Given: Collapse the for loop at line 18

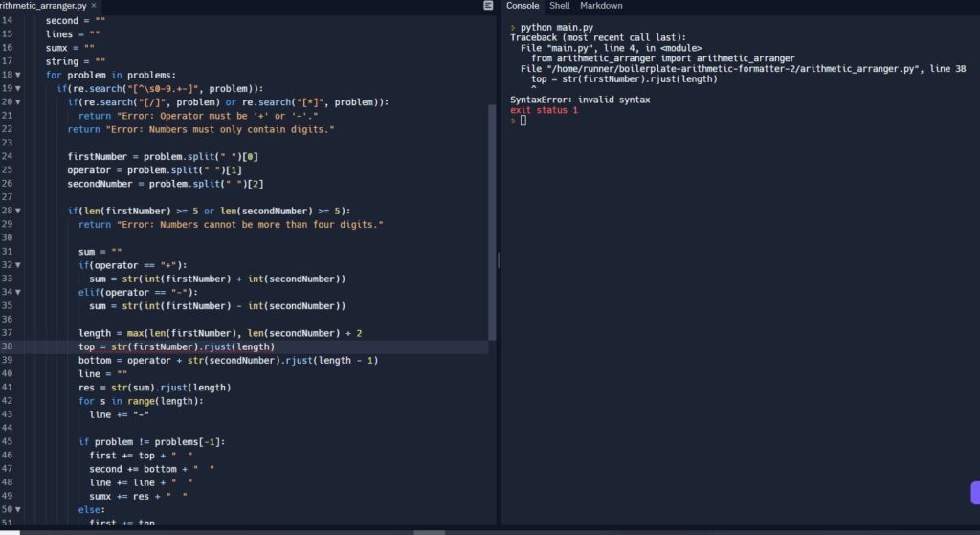Looking at the screenshot, I should point(18,75).
